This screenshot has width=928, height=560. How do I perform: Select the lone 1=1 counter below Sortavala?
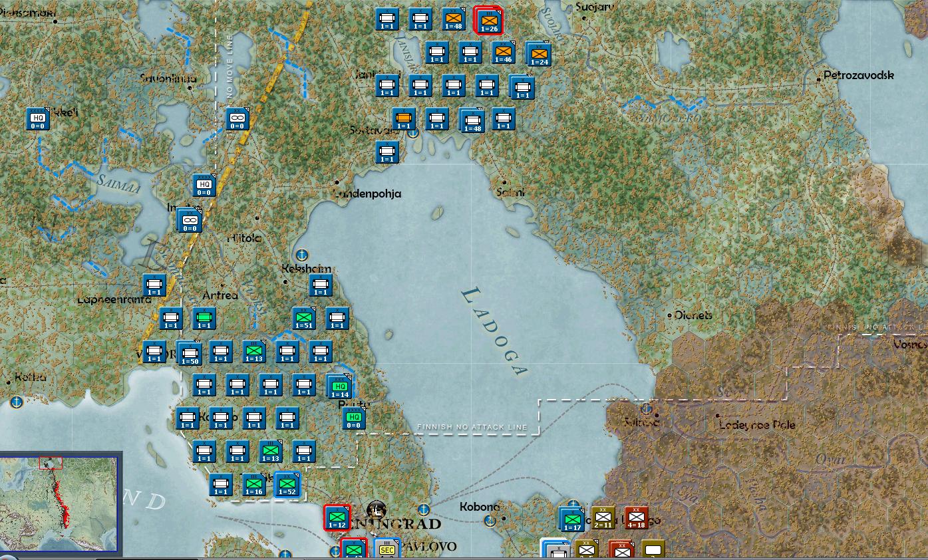[387, 152]
